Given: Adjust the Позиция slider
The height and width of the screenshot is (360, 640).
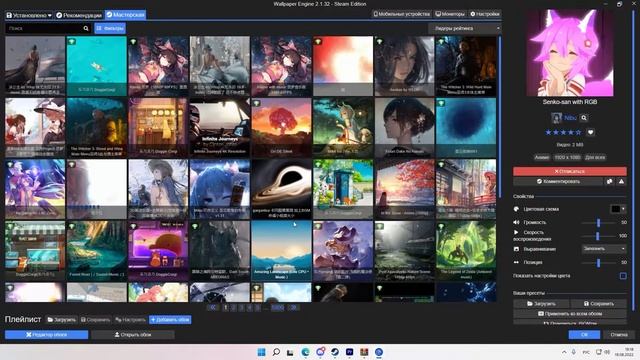Looking at the screenshot, I should (x=598, y=262).
